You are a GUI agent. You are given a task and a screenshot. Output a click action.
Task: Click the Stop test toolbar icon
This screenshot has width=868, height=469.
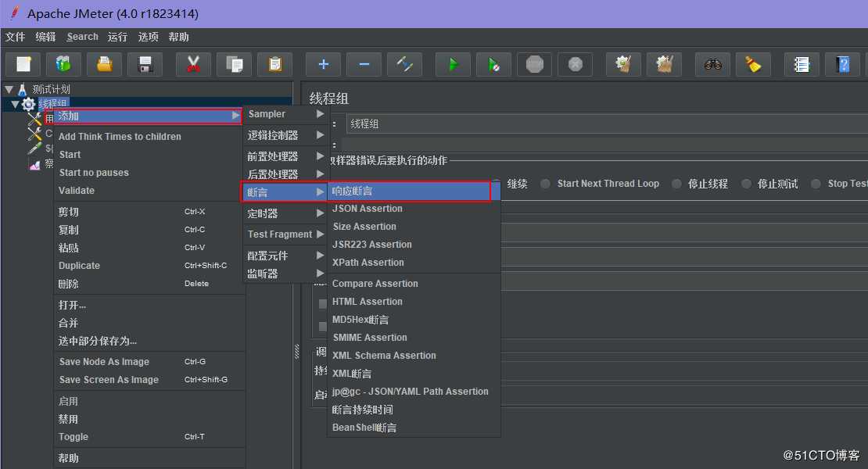pyautogui.click(x=535, y=65)
